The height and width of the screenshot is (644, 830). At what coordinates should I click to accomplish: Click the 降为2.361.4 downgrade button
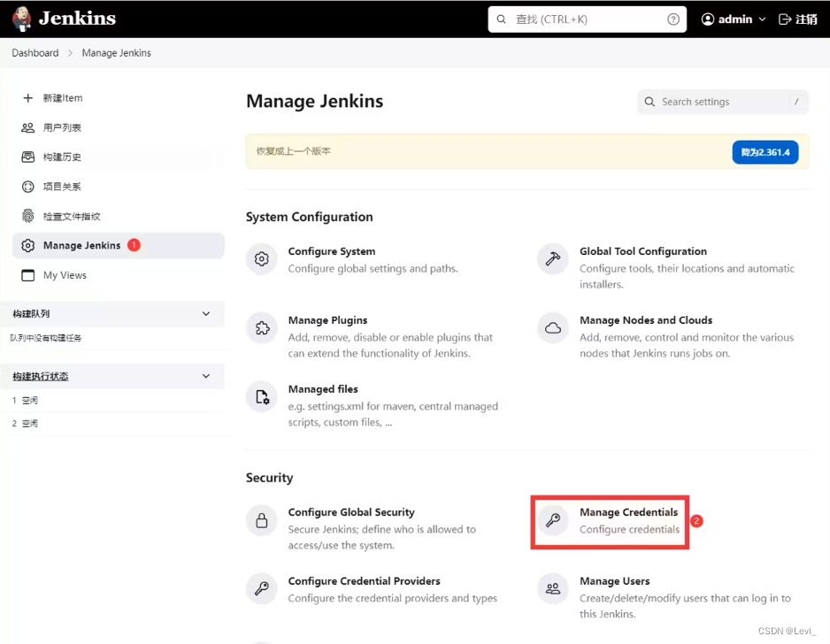pos(765,151)
